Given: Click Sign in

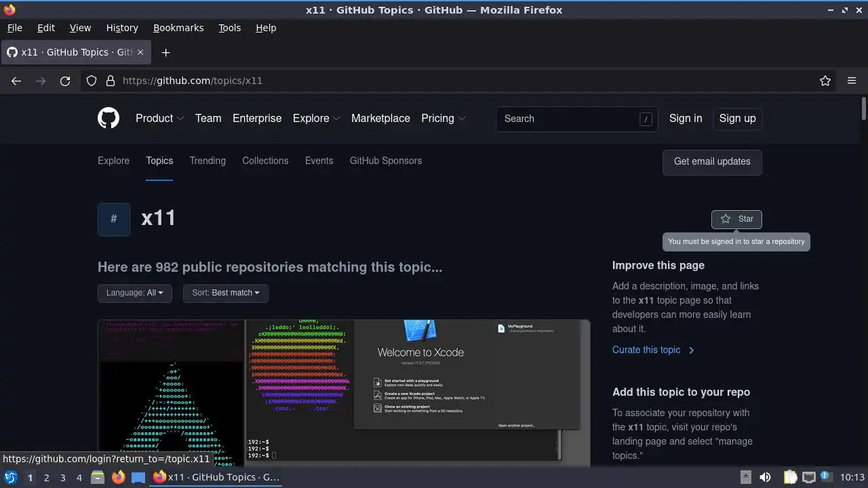Looking at the screenshot, I should (x=686, y=118).
